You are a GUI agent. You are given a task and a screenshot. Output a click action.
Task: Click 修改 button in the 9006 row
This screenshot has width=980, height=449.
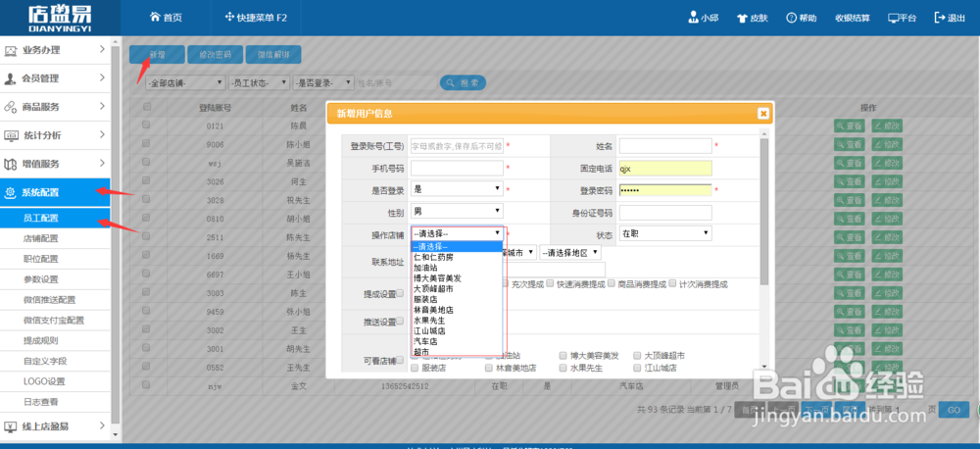point(888,144)
